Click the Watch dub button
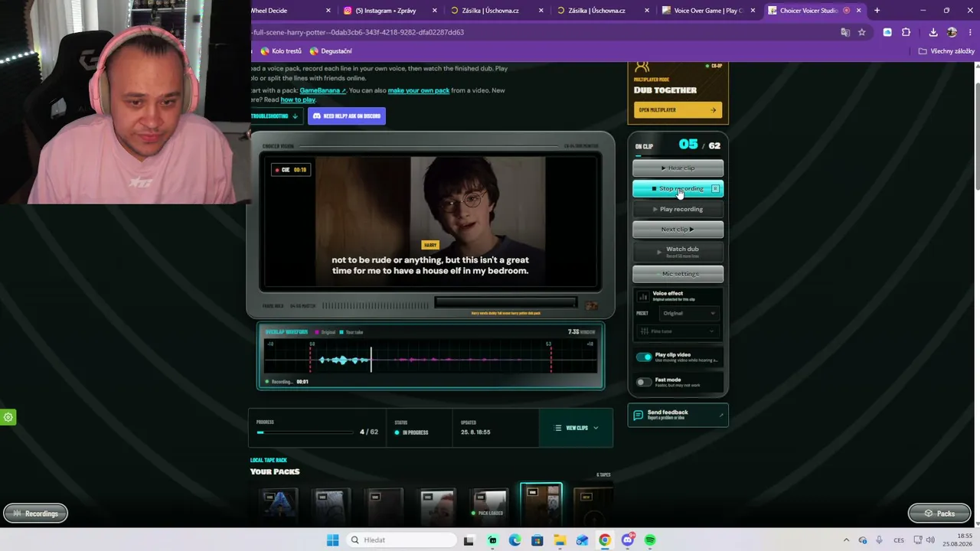The image size is (980, 551). [x=678, y=250]
